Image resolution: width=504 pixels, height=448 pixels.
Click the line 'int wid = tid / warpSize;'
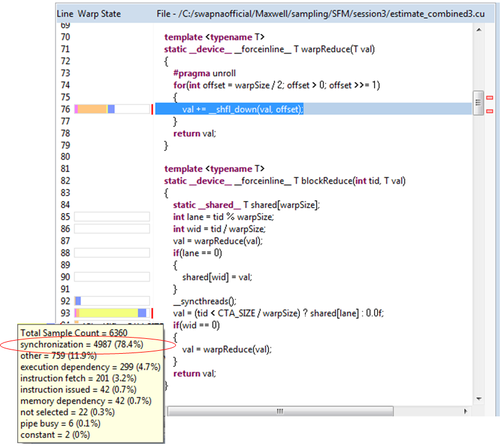(219, 229)
